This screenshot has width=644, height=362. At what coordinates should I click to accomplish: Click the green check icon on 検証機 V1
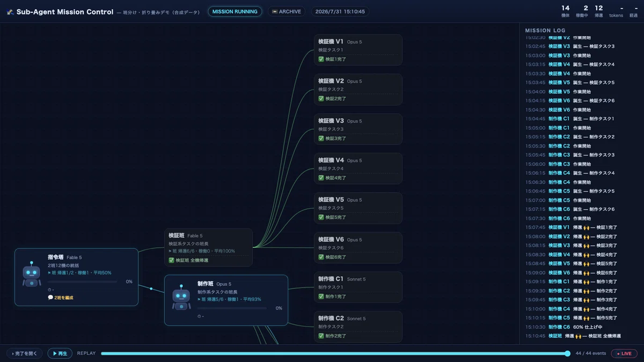click(x=321, y=59)
